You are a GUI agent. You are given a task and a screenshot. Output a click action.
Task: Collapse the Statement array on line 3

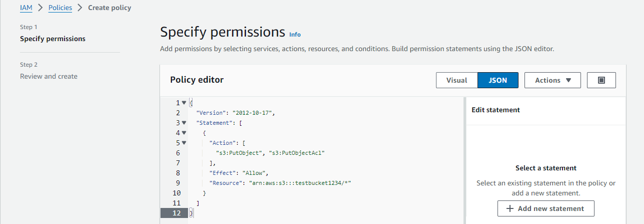(184, 123)
